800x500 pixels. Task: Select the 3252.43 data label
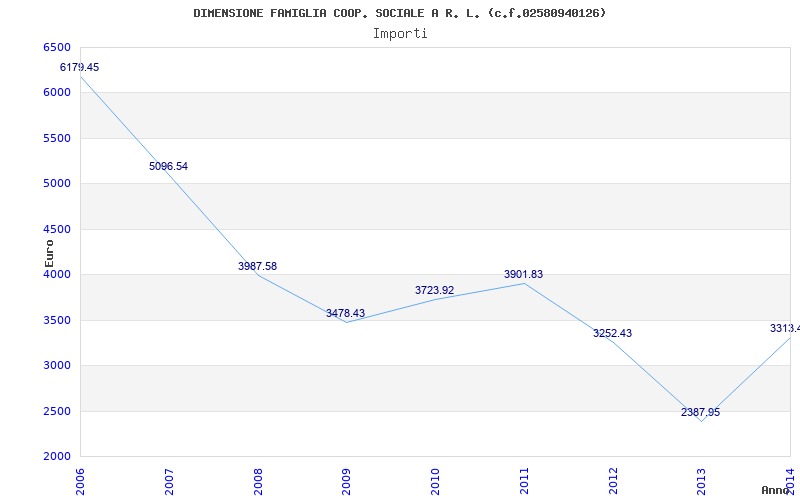612,333
